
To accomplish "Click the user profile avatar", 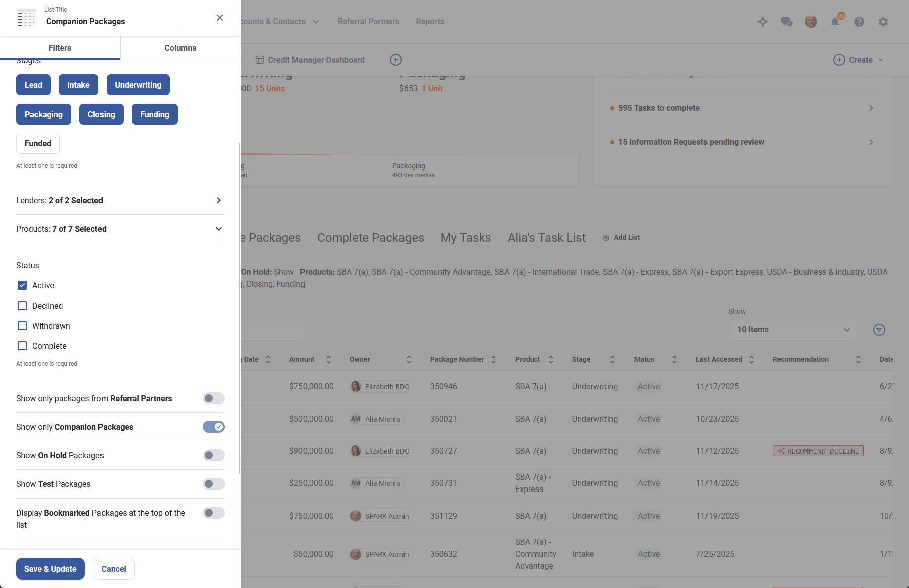I will (x=811, y=22).
